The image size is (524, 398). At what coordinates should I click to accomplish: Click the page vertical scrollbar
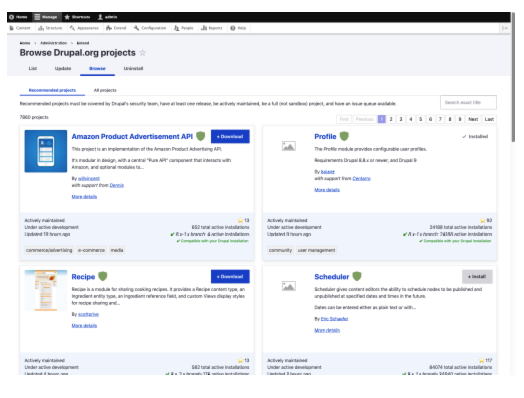(513, 77)
